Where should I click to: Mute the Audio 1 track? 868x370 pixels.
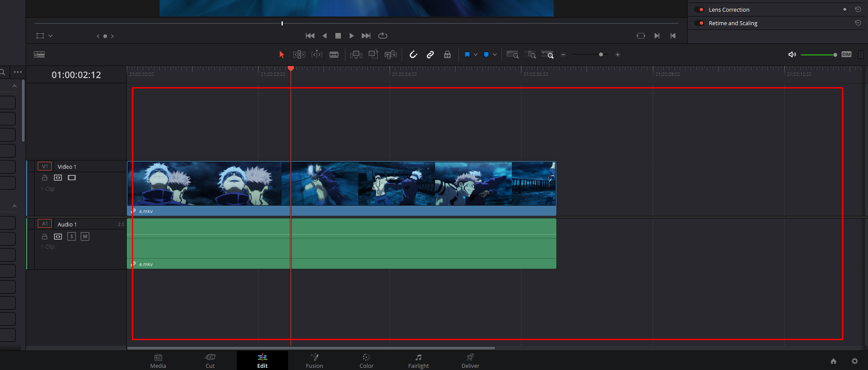85,236
